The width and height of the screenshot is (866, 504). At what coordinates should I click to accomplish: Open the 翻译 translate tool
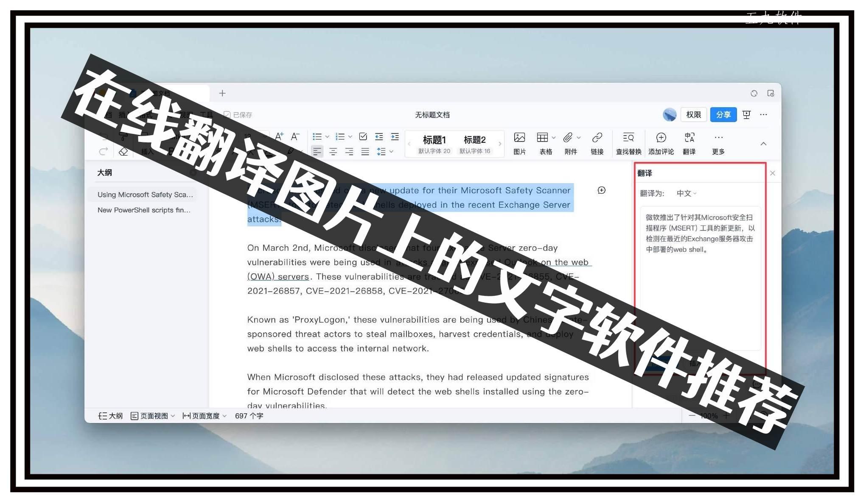click(689, 143)
